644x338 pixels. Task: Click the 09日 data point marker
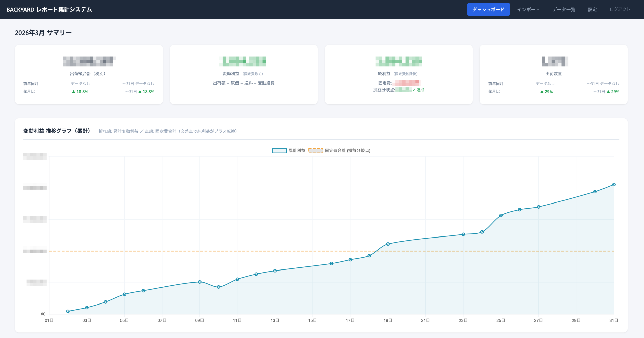[199, 282]
